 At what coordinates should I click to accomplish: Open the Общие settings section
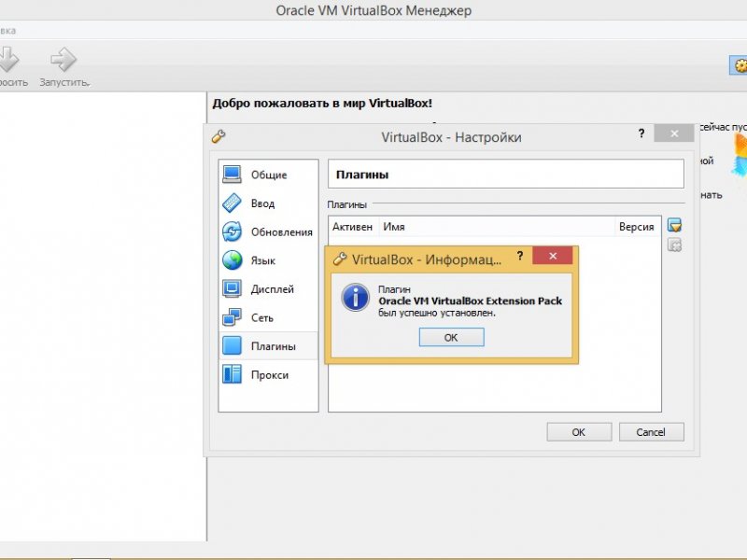pos(269,175)
